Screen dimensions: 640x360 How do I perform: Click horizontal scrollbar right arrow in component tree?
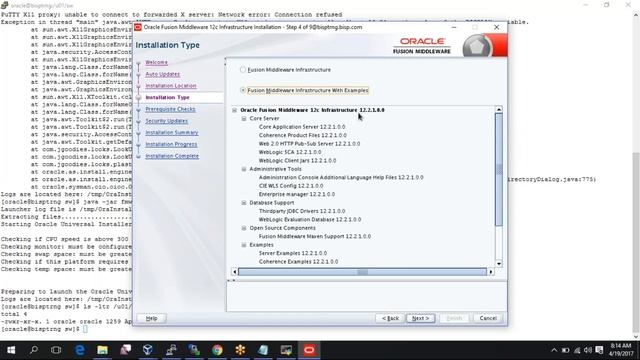click(491, 272)
